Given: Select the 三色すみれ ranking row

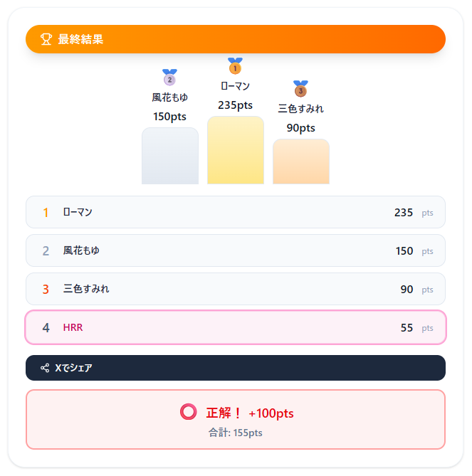Looking at the screenshot, I should pyautogui.click(x=236, y=289).
